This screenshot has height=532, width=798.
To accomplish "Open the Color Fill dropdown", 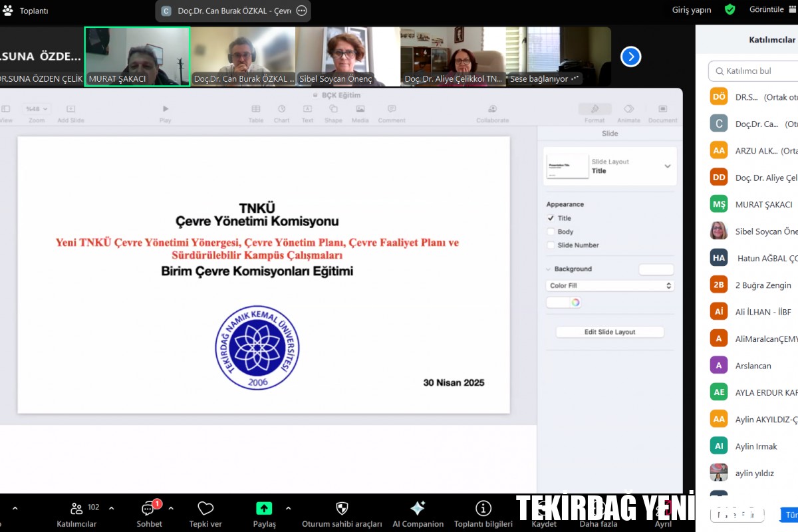I will tap(610, 285).
